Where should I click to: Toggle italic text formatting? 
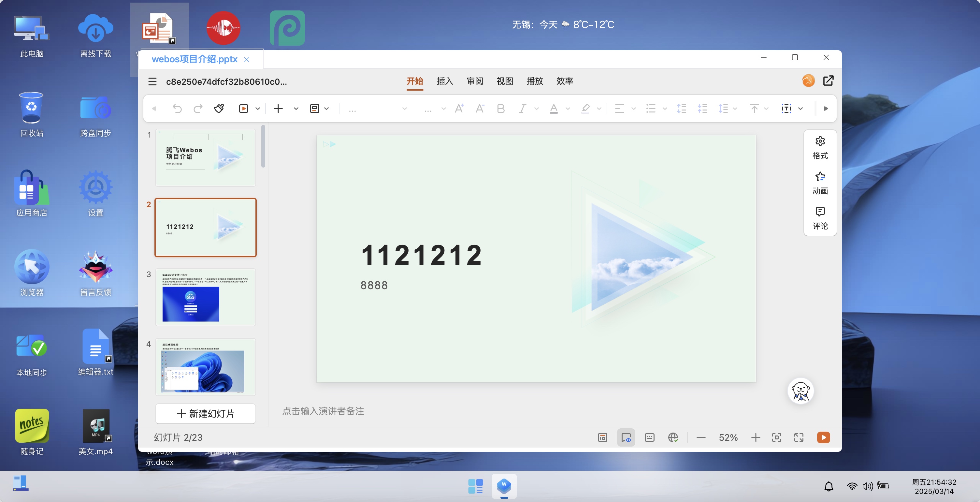click(522, 109)
